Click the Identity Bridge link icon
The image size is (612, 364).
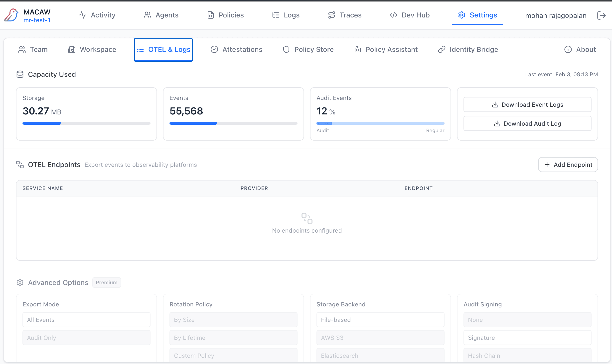pos(442,50)
